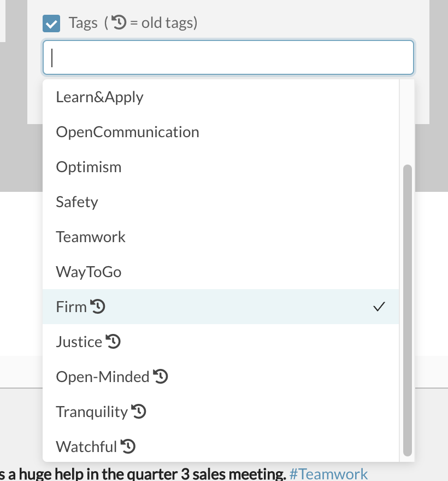Click the history icon next to Justice
The width and height of the screenshot is (448, 481).
pos(113,342)
